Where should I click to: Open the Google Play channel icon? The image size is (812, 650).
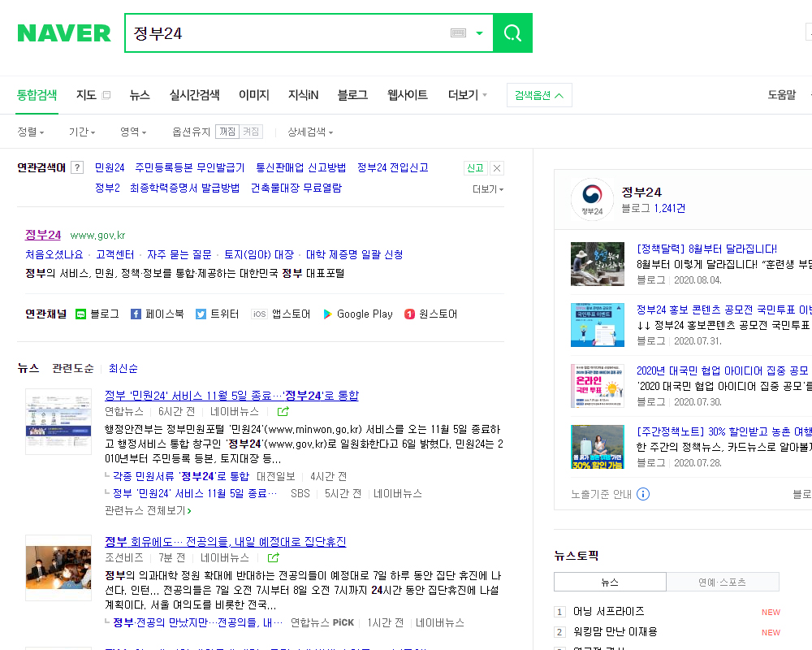(358, 314)
